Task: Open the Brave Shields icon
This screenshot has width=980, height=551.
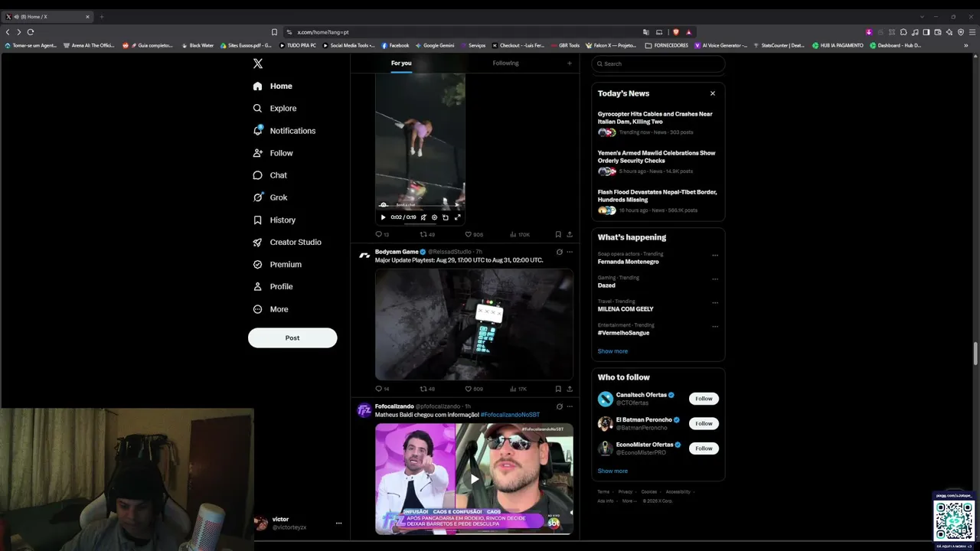Action: (x=675, y=32)
